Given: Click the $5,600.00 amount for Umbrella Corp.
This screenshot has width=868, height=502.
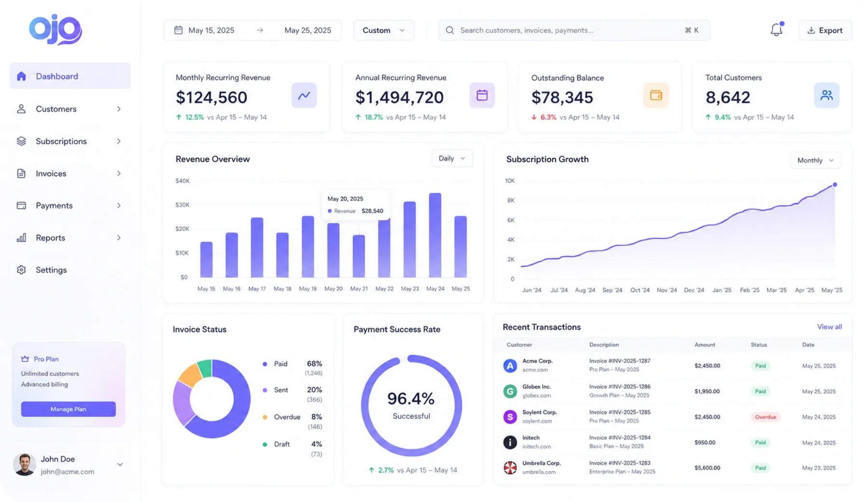Looking at the screenshot, I should tap(707, 468).
